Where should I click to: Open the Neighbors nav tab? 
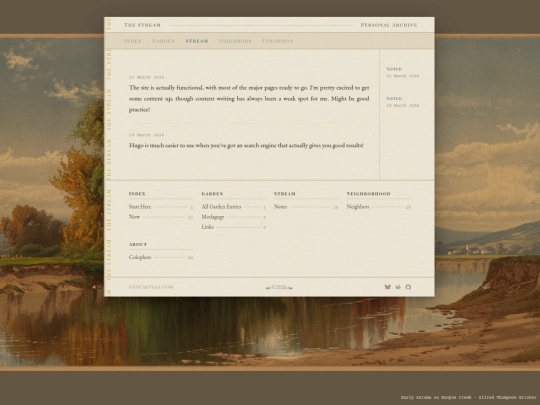pos(235,41)
